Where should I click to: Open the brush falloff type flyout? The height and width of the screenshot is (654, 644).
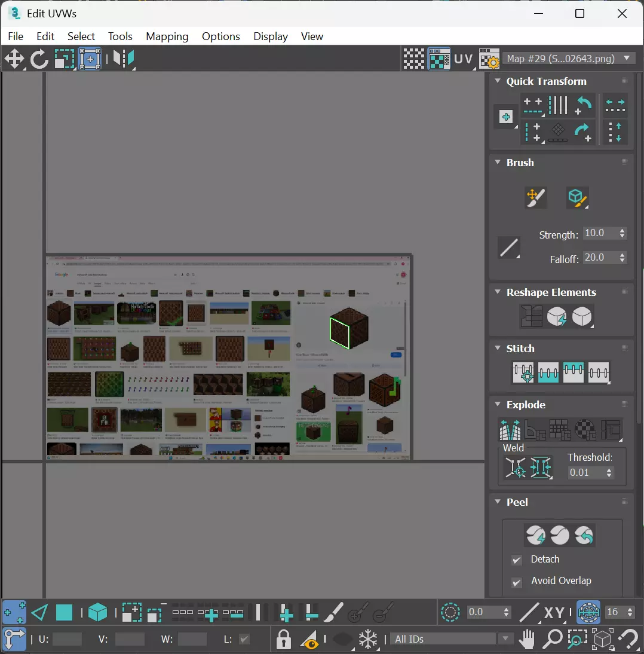pos(509,248)
